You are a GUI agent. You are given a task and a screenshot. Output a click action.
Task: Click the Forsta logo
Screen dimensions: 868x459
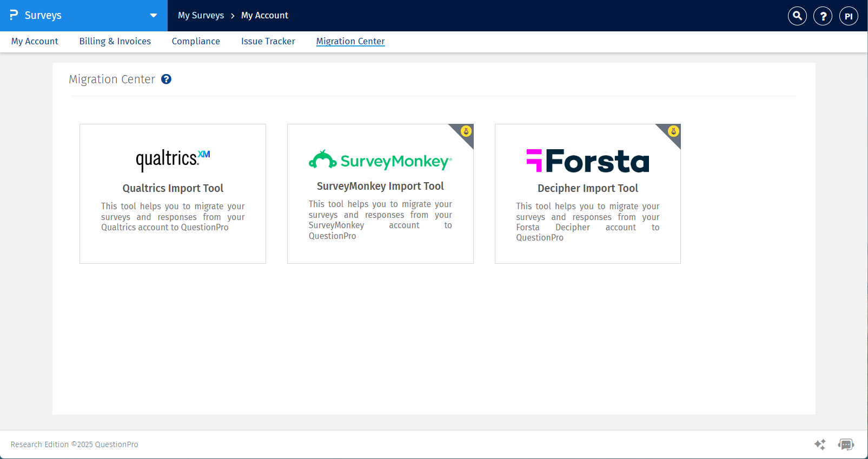click(588, 161)
